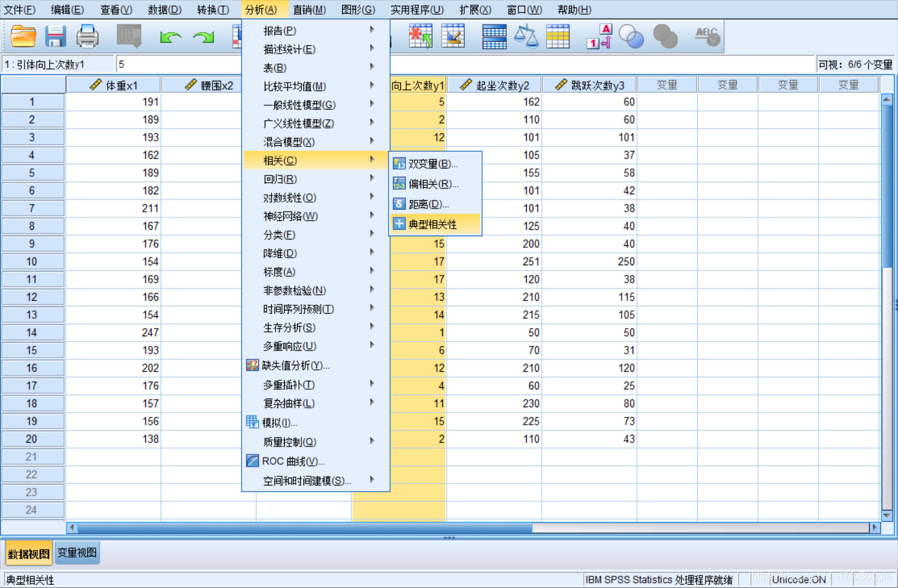Click cell 250 in 跳跃次数y3 column
Image resolution: width=898 pixels, height=588 pixels.
click(589, 261)
